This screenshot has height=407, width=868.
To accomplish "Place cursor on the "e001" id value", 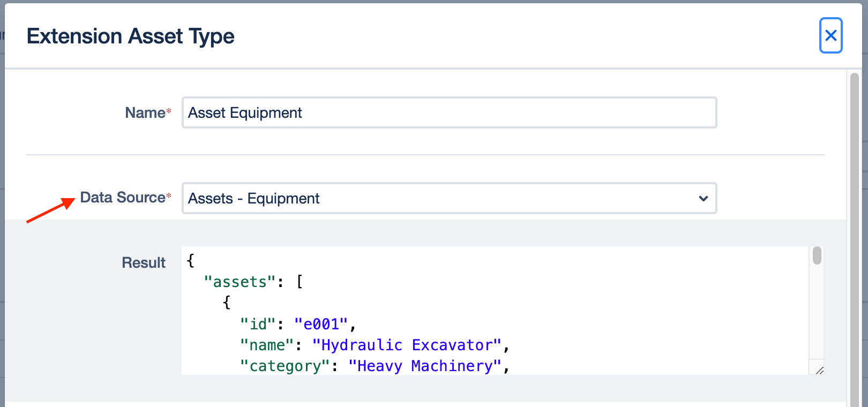I will coord(321,325).
